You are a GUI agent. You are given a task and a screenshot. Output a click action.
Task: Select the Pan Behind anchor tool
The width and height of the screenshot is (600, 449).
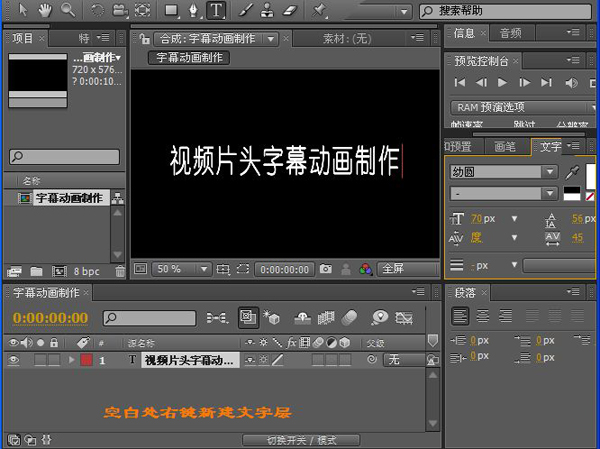[142, 10]
